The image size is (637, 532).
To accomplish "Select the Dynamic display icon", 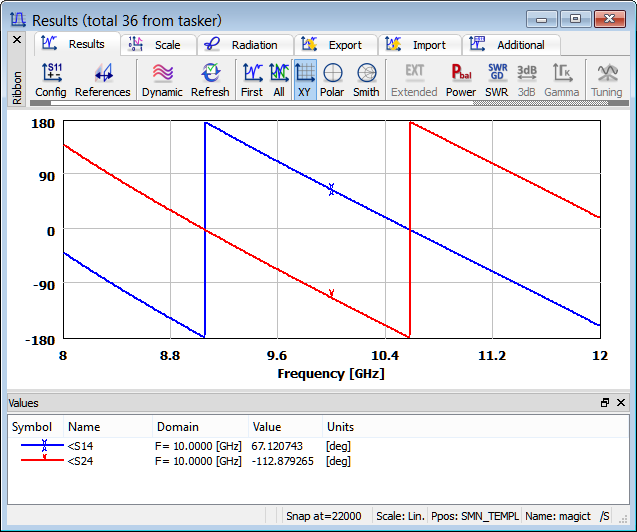I will [x=162, y=79].
